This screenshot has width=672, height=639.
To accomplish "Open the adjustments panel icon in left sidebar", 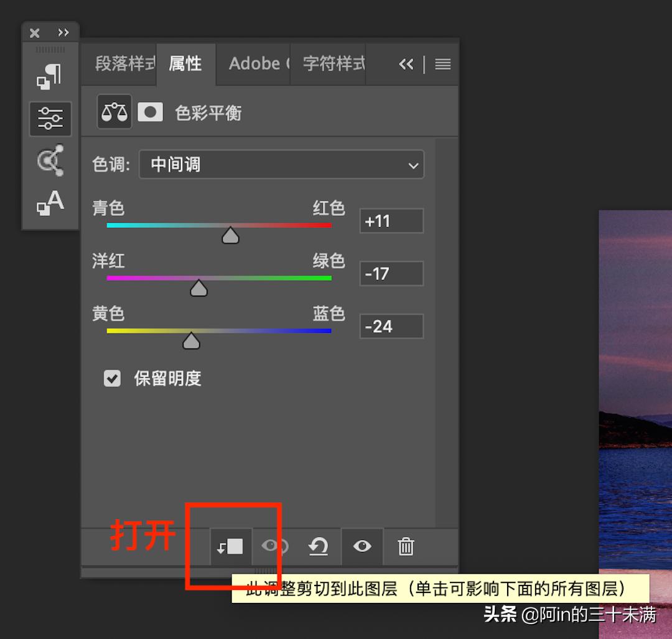I will click(x=50, y=119).
